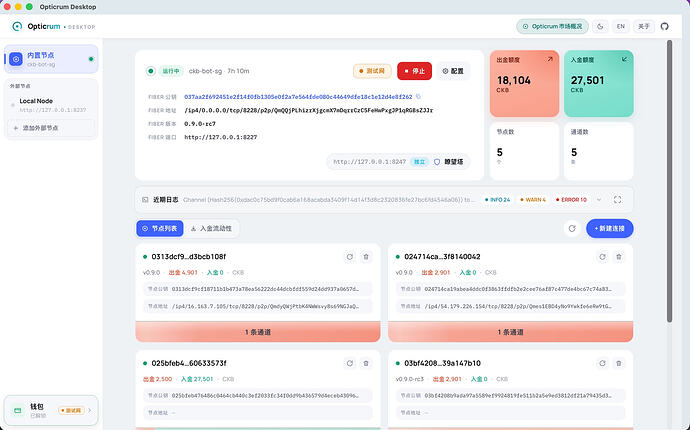Select Local Node in sidebar

point(51,105)
